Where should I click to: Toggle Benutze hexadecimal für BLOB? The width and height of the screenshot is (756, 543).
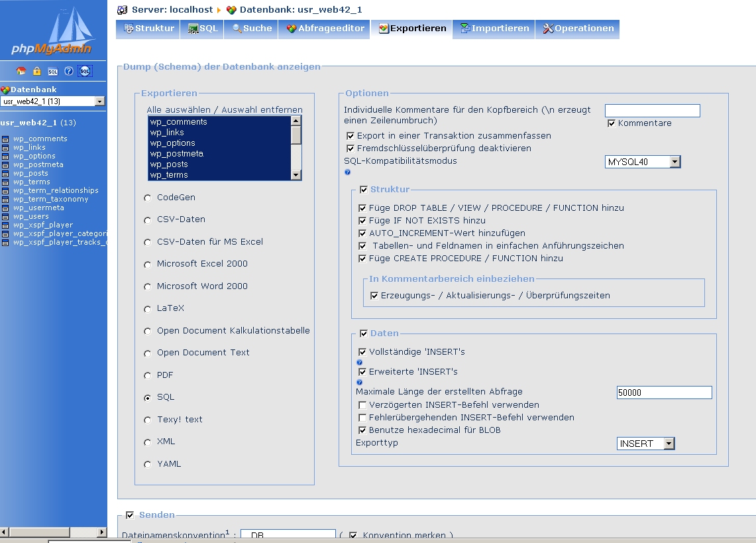pos(362,430)
